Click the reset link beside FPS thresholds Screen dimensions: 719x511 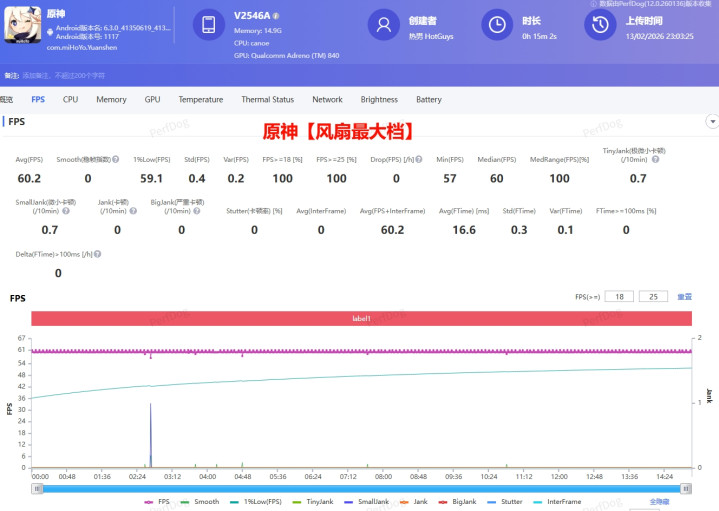(685, 297)
